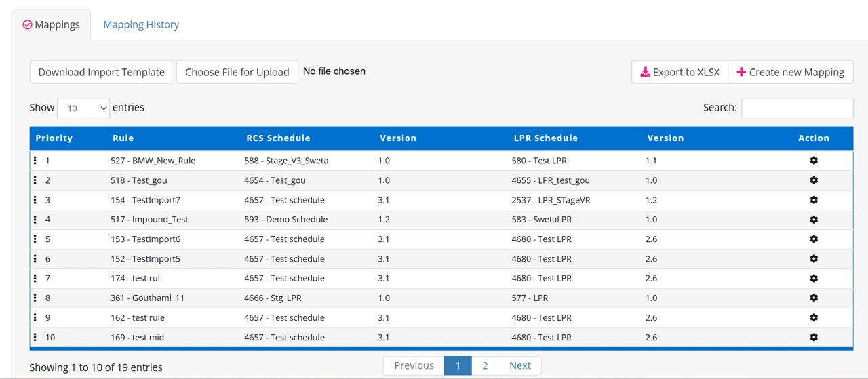Click the drag handle of priority 5 row
This screenshot has height=379, width=868.
pyautogui.click(x=35, y=239)
